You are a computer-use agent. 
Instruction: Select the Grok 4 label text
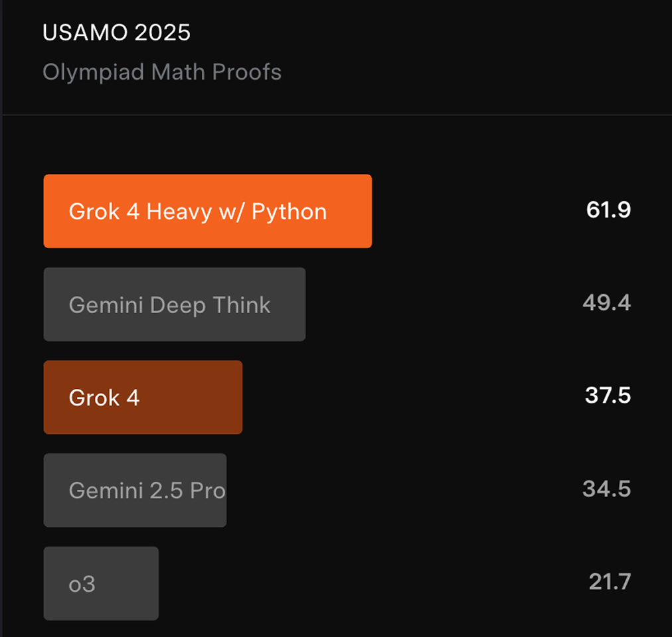pyautogui.click(x=104, y=397)
